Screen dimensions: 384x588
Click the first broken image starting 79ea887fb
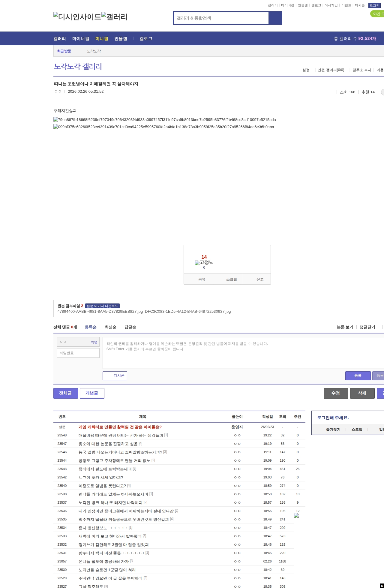(x=165, y=119)
